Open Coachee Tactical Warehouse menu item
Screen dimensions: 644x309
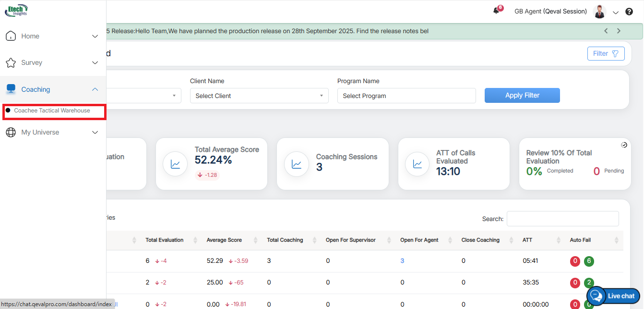click(x=52, y=111)
